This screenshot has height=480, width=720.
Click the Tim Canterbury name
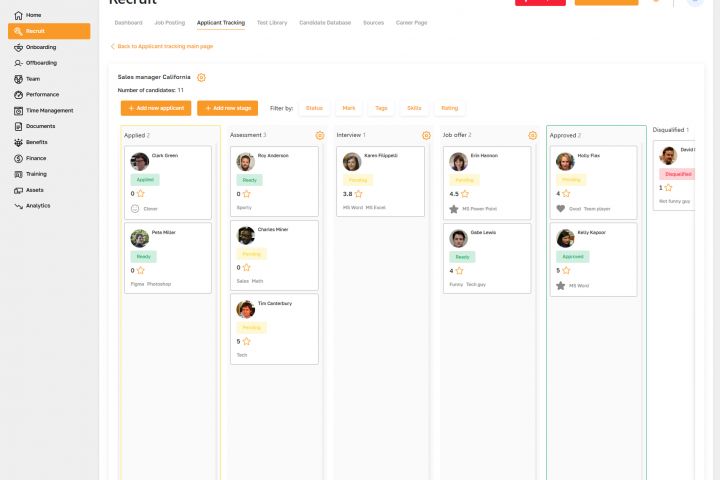275,303
